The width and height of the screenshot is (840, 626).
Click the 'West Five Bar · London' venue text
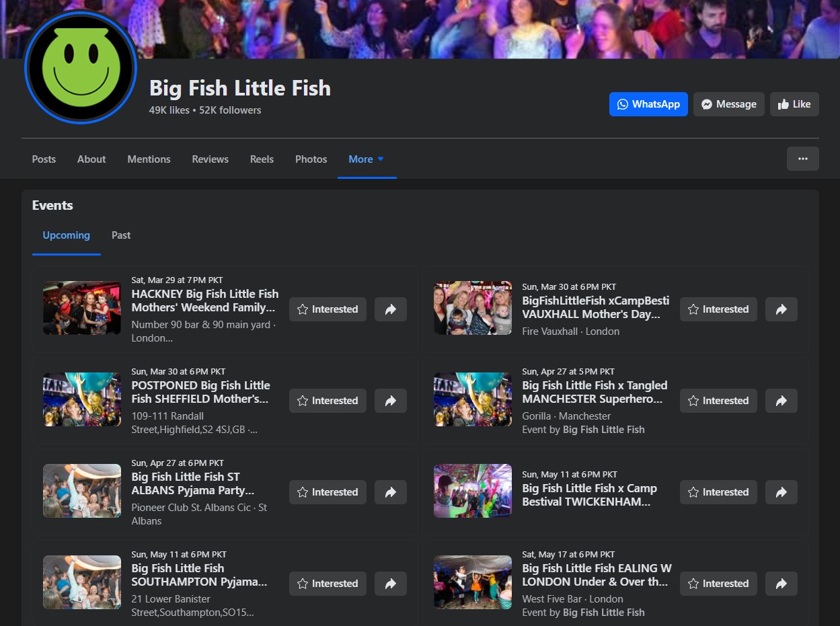(573, 599)
